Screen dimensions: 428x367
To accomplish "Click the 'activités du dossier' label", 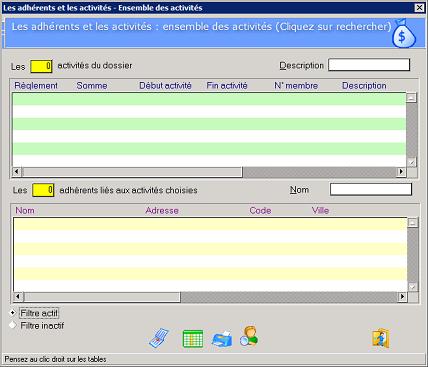I will pyautogui.click(x=95, y=65).
